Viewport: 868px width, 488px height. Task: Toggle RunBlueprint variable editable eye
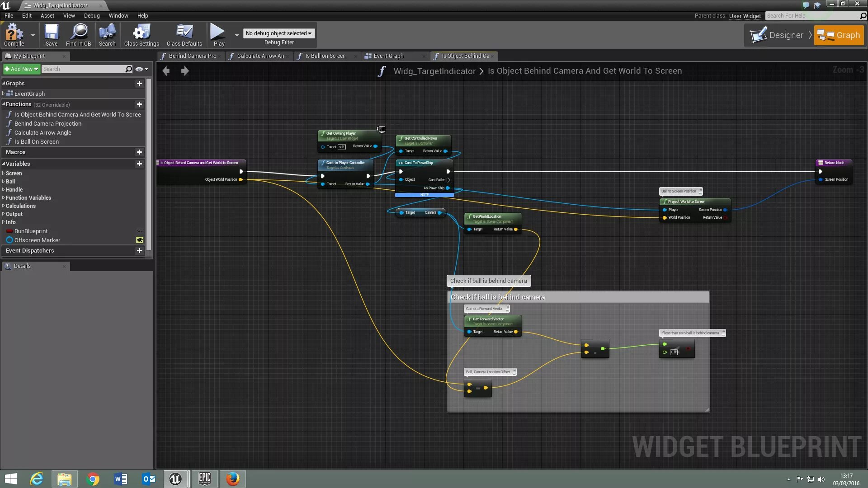[x=140, y=231]
